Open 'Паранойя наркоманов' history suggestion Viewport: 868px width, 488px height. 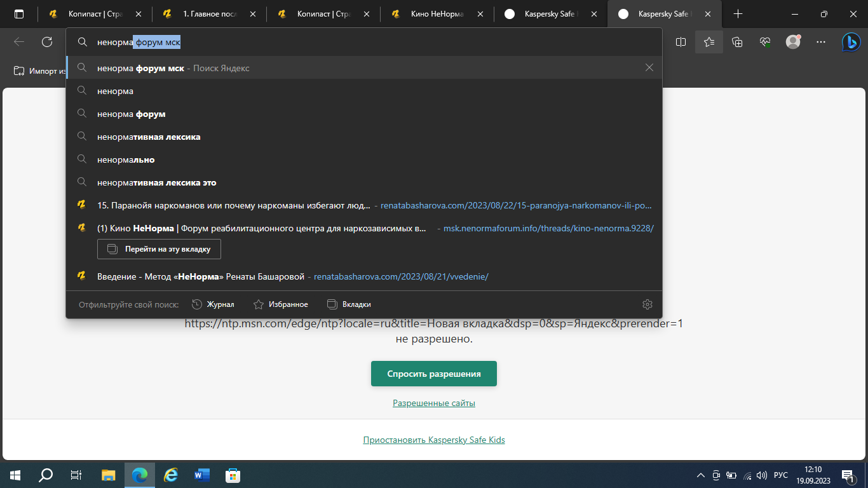click(x=364, y=205)
